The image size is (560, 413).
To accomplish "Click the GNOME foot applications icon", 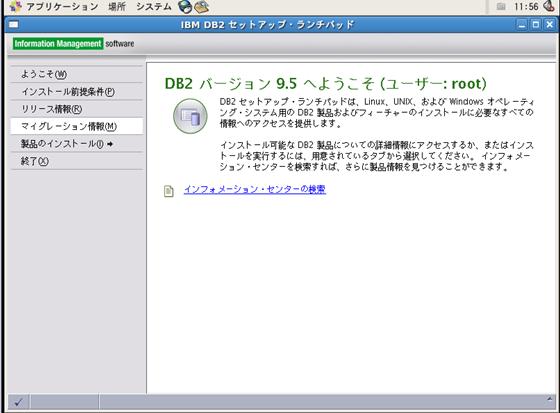I will point(15,6).
